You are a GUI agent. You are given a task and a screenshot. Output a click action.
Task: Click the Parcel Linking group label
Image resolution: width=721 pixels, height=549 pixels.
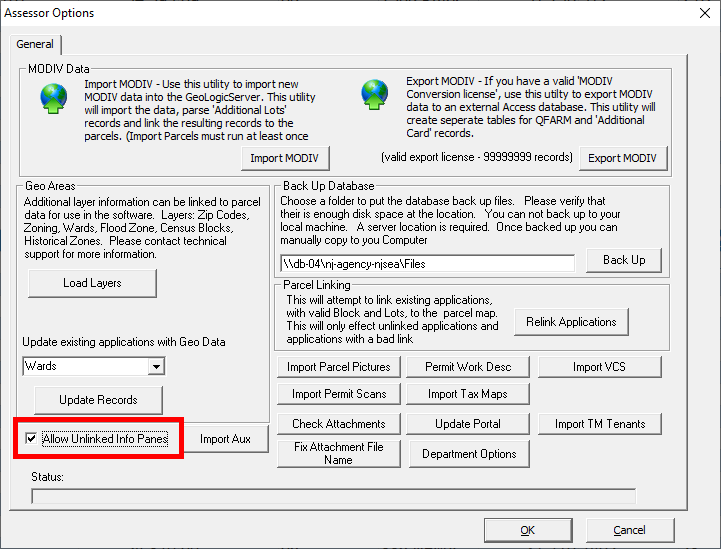[x=316, y=285]
